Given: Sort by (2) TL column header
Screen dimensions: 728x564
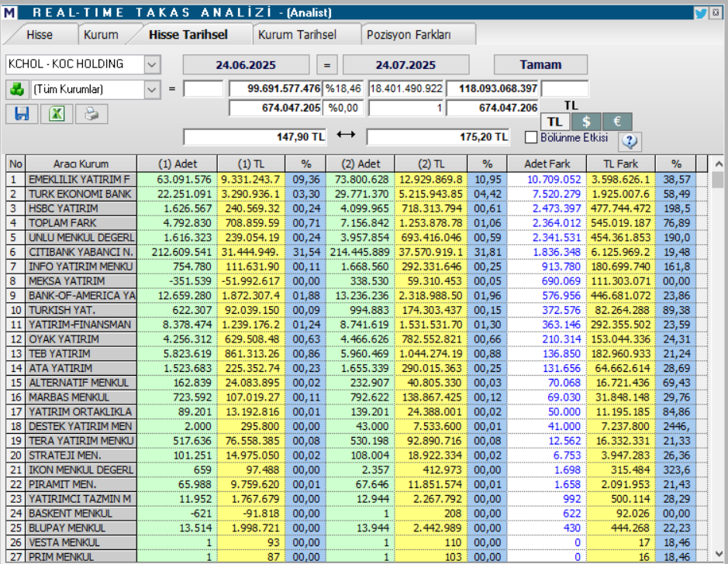Looking at the screenshot, I should (431, 163).
